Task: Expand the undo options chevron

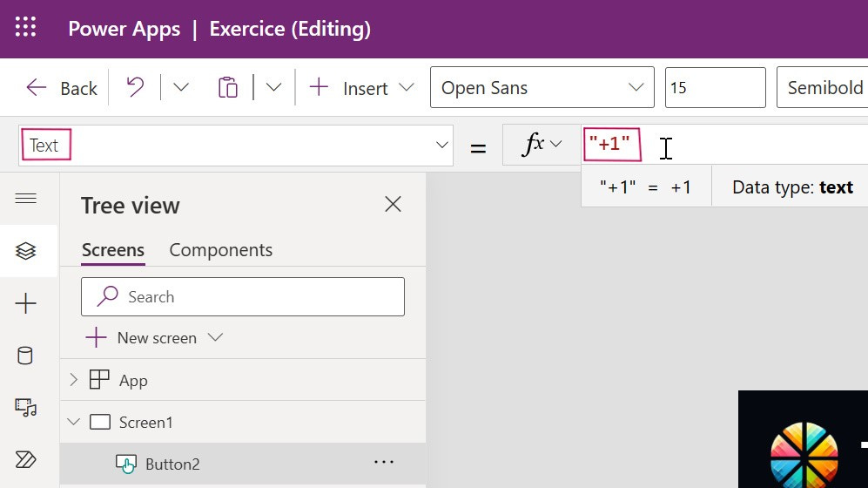Action: (x=181, y=87)
